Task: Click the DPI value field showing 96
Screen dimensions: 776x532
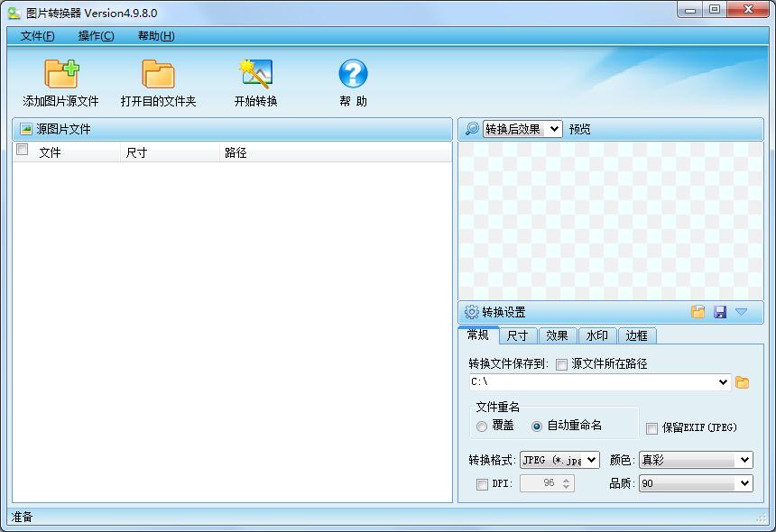Action: click(540, 483)
